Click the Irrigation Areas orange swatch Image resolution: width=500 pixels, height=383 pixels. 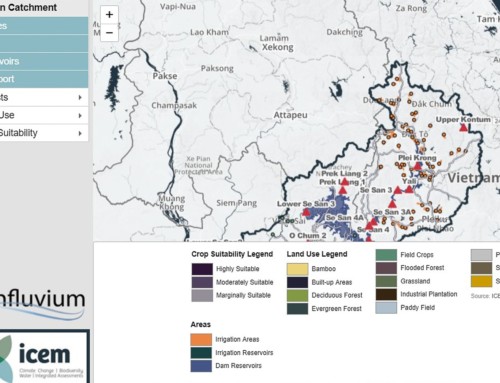click(201, 339)
